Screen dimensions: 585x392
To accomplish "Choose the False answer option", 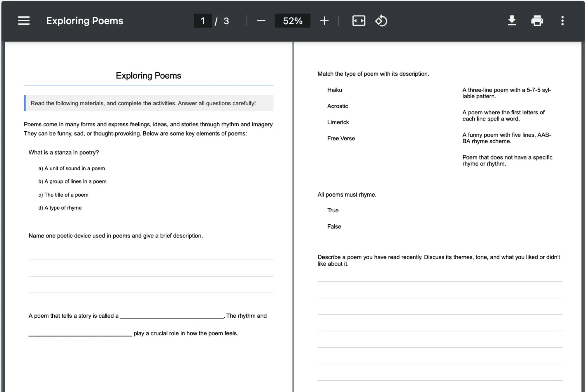I will pyautogui.click(x=334, y=226).
